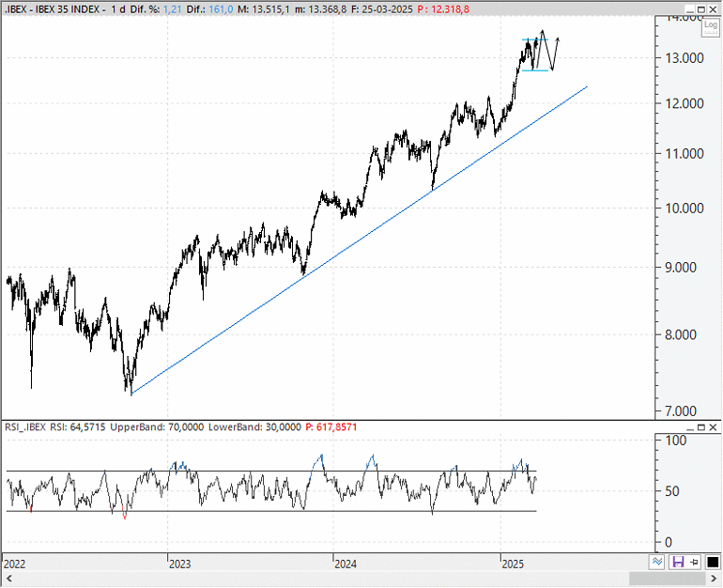Close the IBEX 35 price chart panel
Image resolution: width=723 pixels, height=588 pixels.
point(713,9)
